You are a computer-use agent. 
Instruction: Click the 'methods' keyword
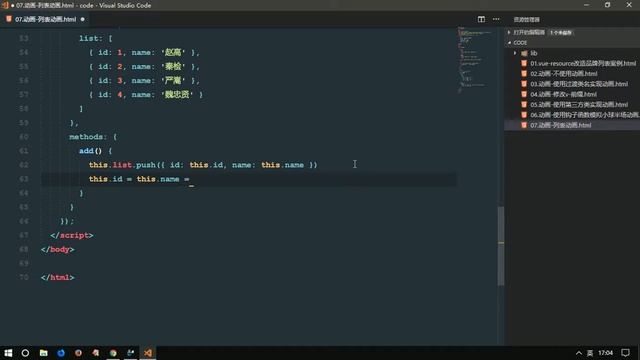coord(86,137)
